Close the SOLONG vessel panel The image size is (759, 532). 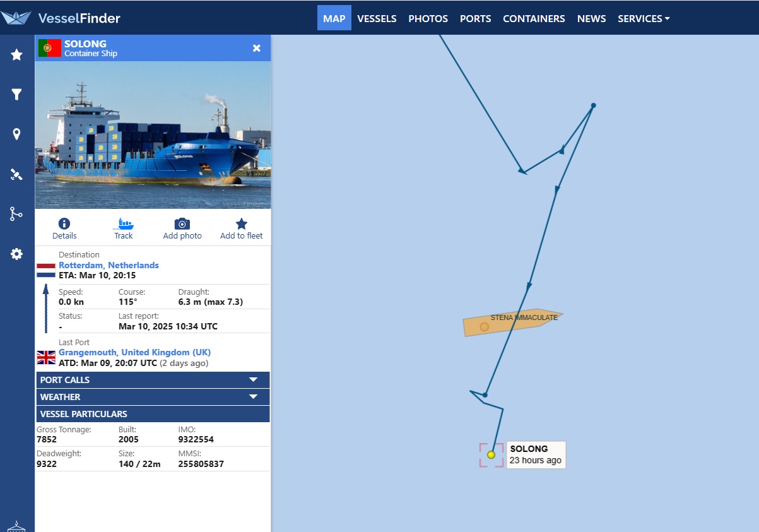tap(257, 49)
